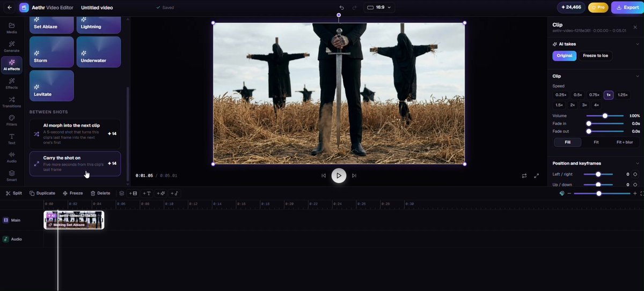Enter fullscreen preview

point(536,175)
